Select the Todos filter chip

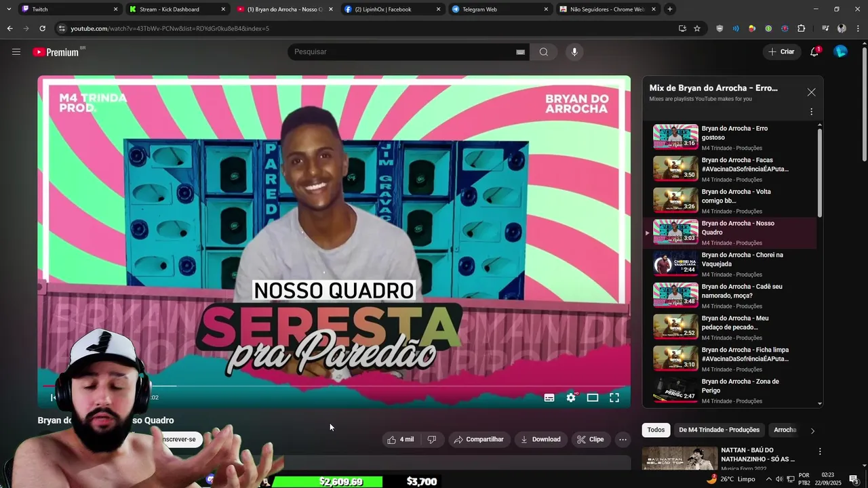[656, 430]
